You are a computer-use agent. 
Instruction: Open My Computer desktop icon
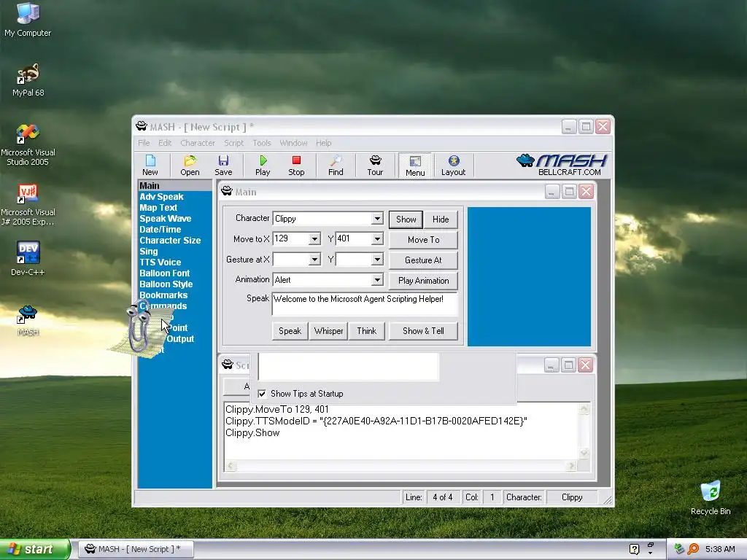(x=28, y=20)
